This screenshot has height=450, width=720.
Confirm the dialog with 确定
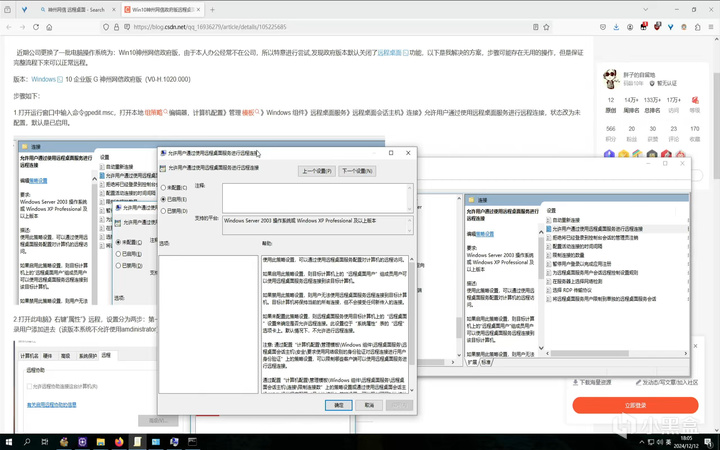[x=338, y=405]
